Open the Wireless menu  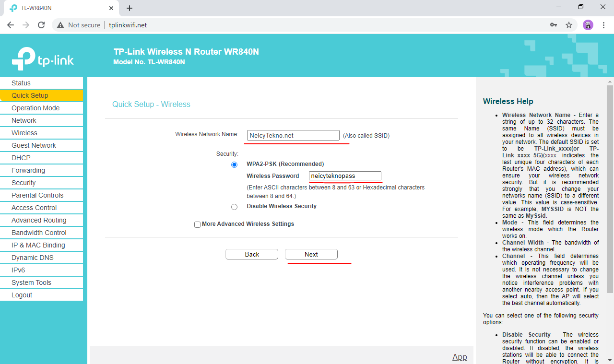point(41,133)
